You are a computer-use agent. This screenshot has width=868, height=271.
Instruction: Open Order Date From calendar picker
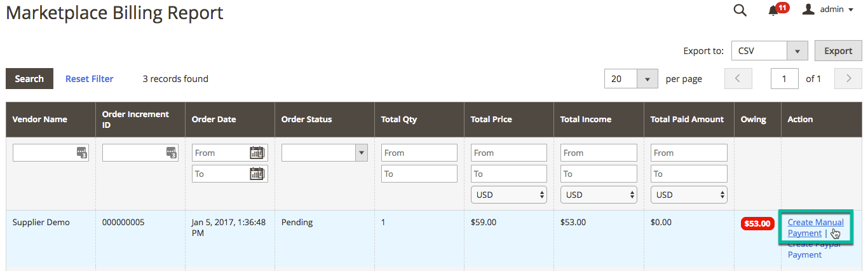tap(257, 153)
